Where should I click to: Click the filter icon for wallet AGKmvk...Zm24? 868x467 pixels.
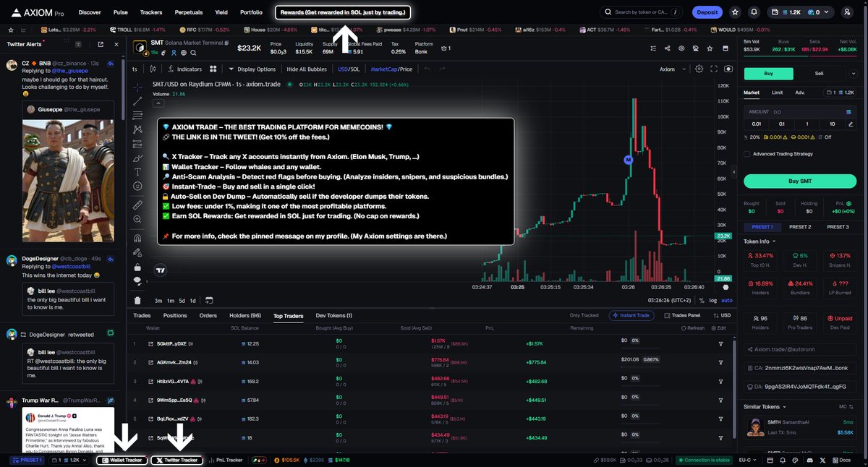(720, 362)
